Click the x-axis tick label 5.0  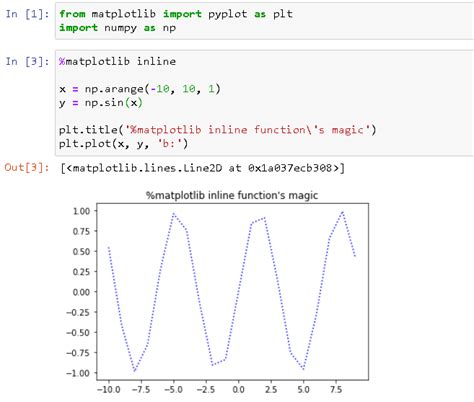[303, 389]
